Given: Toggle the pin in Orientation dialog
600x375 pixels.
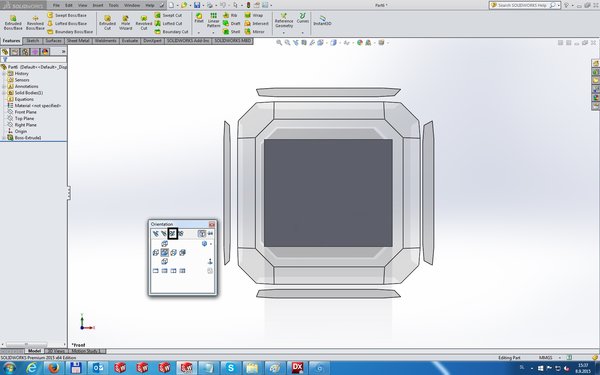Looking at the screenshot, I should (210, 233).
